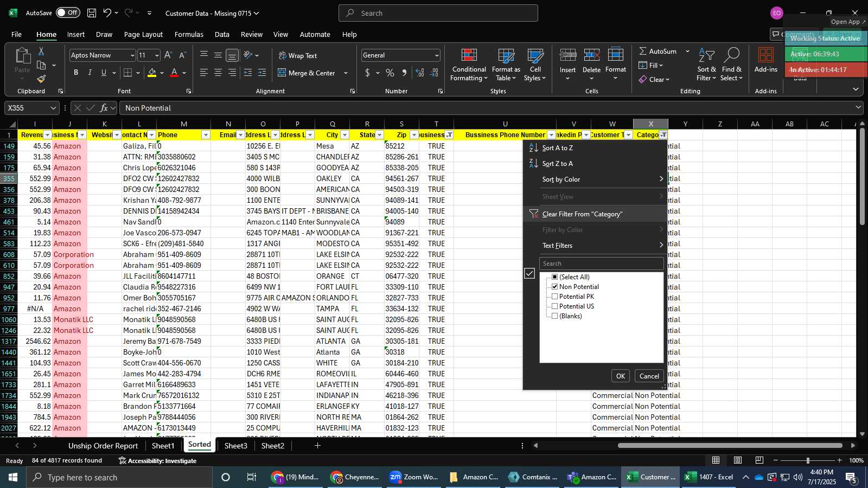This screenshot has width=868, height=488.
Task: Toggle the select multiple items checkbox icon
Action: [529, 274]
